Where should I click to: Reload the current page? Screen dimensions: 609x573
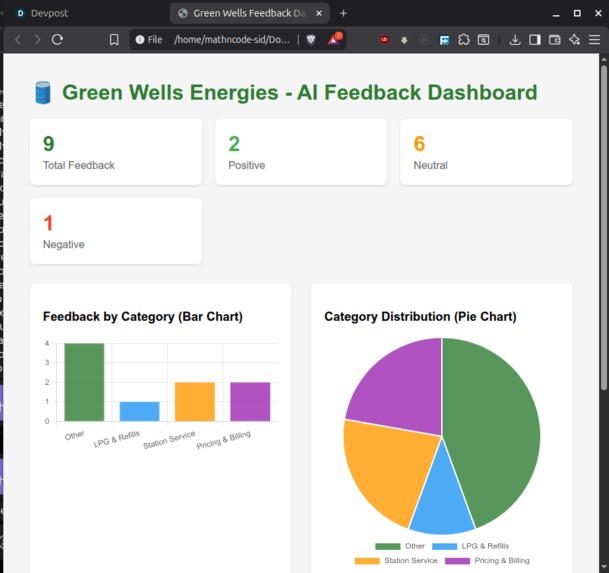click(57, 39)
